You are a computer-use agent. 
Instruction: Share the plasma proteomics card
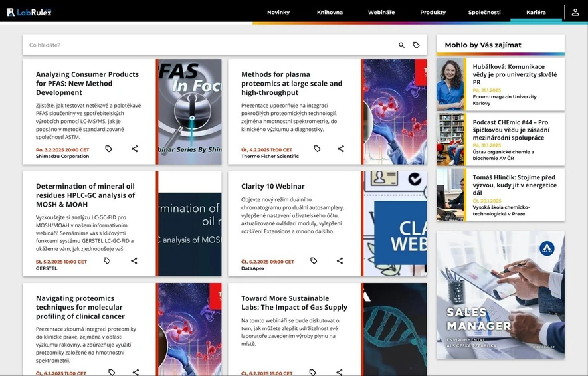click(340, 149)
